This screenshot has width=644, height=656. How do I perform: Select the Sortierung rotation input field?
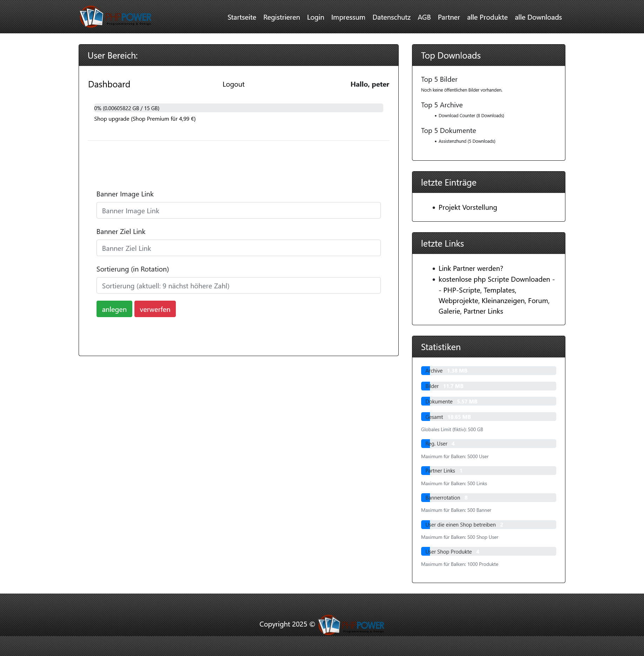[x=238, y=286]
